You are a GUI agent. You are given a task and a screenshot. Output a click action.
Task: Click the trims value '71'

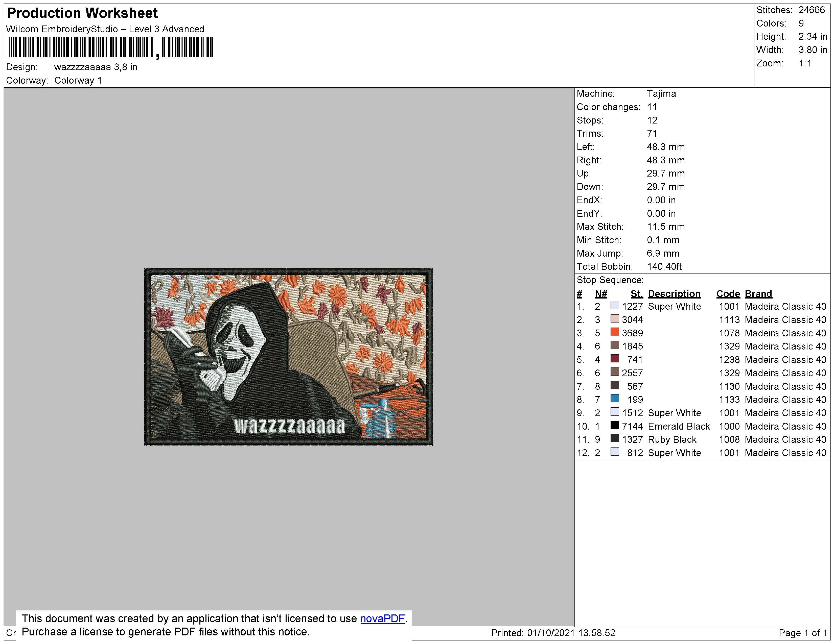click(652, 134)
